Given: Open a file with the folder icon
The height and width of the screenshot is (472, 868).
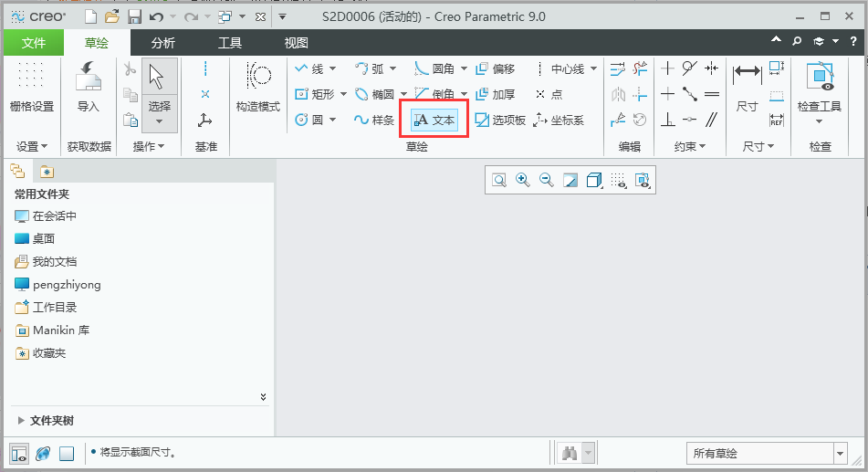Looking at the screenshot, I should click(x=112, y=16).
